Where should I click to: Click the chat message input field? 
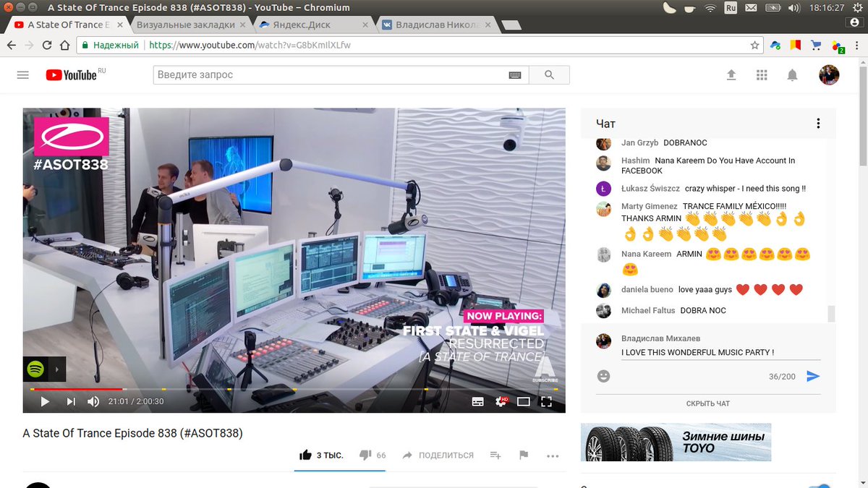[x=720, y=352]
